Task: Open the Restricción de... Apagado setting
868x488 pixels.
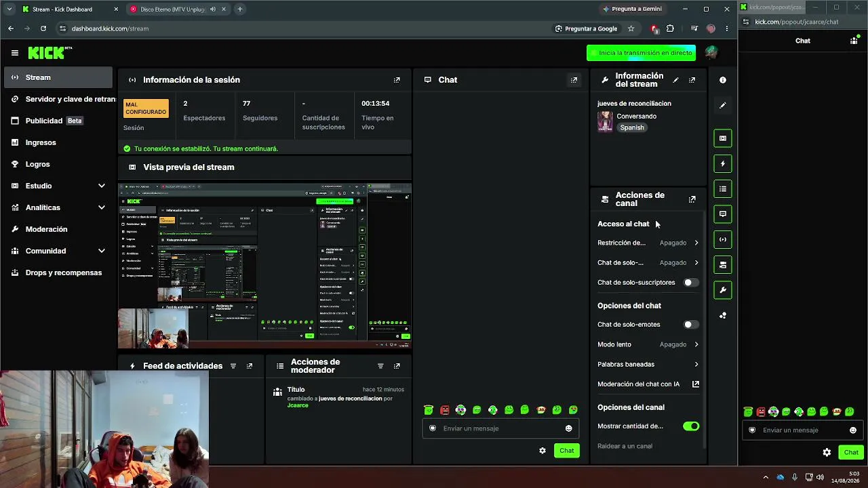Action: (x=648, y=243)
